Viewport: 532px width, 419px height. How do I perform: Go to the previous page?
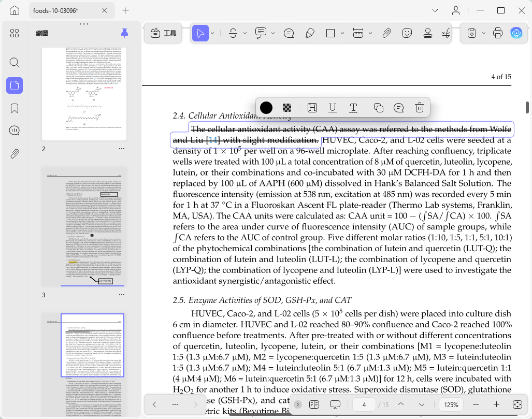click(401, 404)
